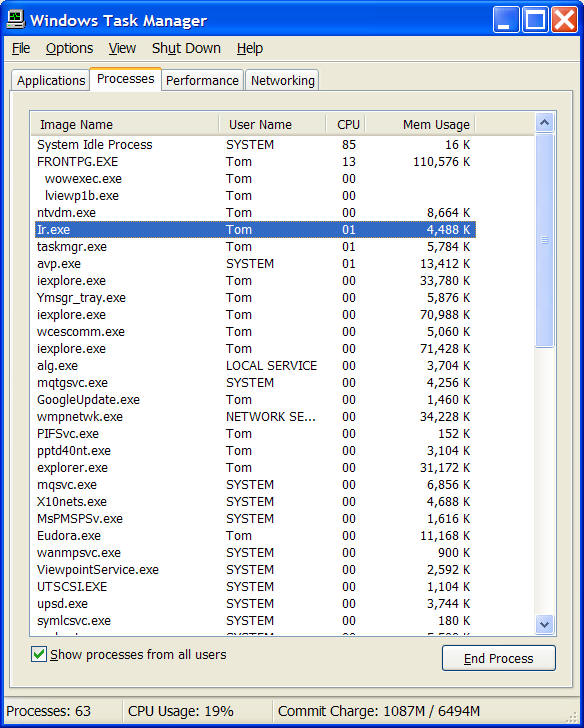Screen dimensions: 584x728
Task: Open the Options menu
Action: (x=69, y=48)
